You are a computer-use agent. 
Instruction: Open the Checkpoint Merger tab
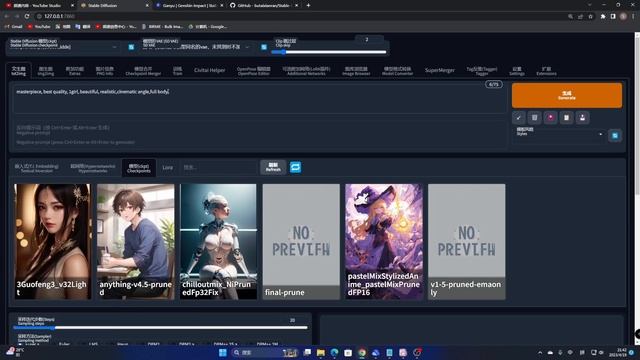click(143, 71)
